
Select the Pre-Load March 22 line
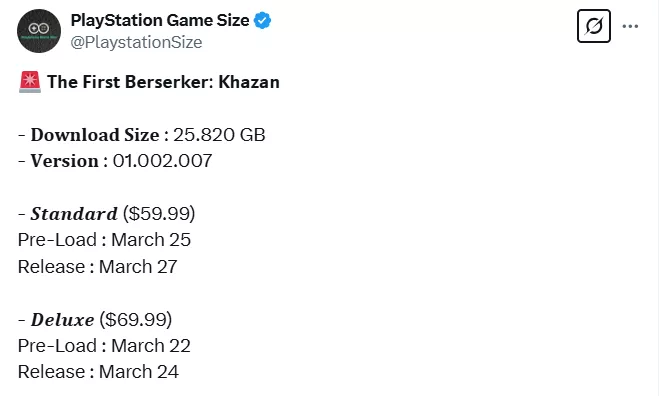point(104,346)
